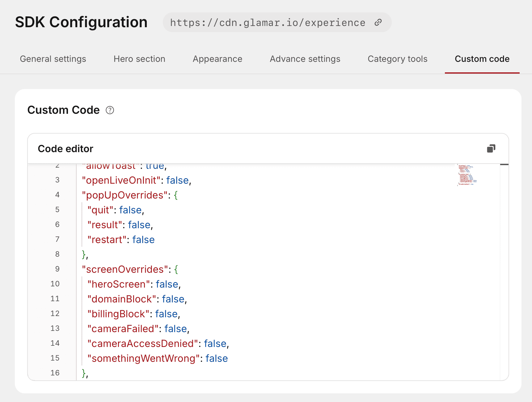
Task: Click the link icon beside CDN URL
Action: (x=378, y=23)
